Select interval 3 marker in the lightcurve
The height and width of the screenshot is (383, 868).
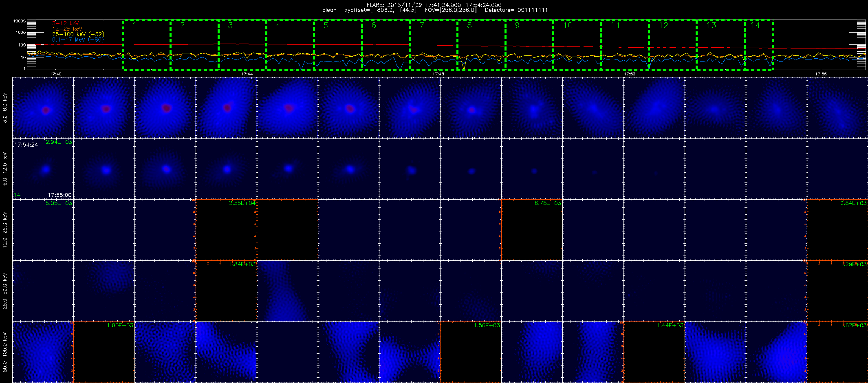click(x=230, y=25)
